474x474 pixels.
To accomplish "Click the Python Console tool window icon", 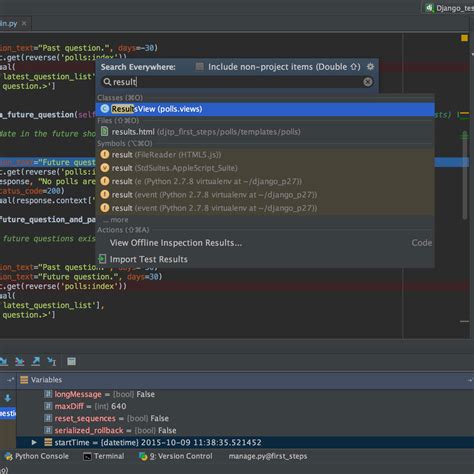I will click(9, 456).
